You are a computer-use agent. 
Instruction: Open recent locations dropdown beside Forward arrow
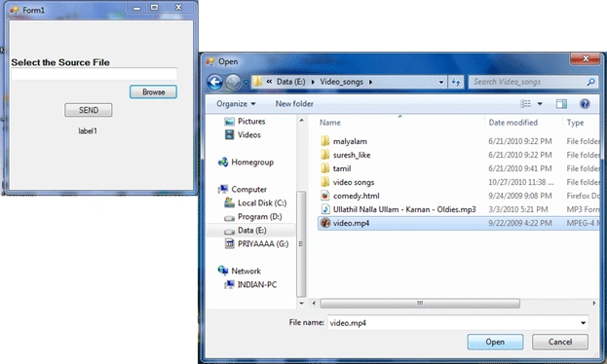click(246, 82)
